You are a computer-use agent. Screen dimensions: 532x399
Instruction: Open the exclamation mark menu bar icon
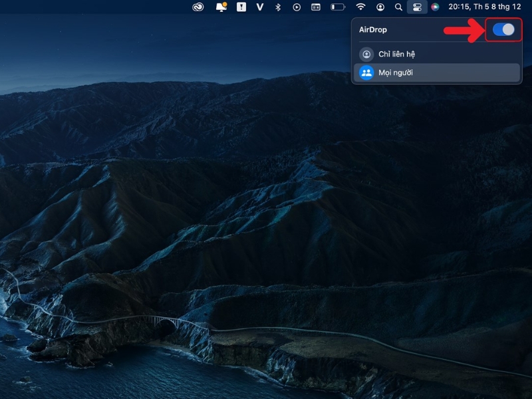pyautogui.click(x=241, y=7)
